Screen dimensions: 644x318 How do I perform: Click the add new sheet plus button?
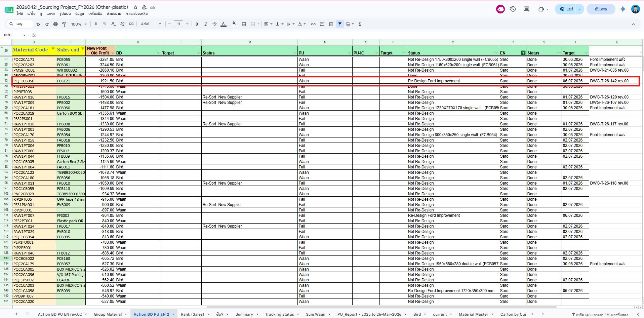pos(16,314)
